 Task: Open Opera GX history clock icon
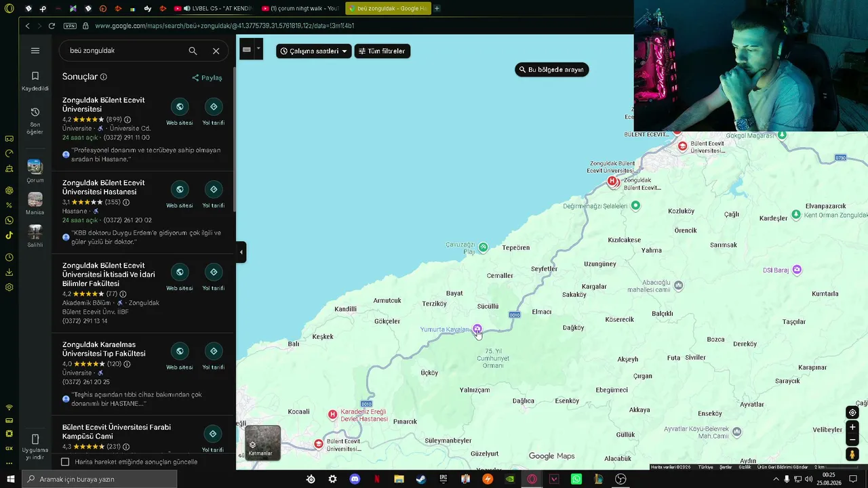point(9,258)
